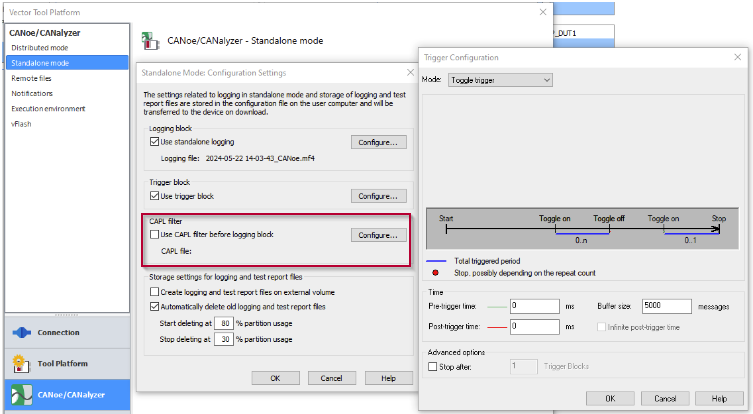Open Remote files in the sidebar
Screen dimensions: 753x414
coord(32,78)
